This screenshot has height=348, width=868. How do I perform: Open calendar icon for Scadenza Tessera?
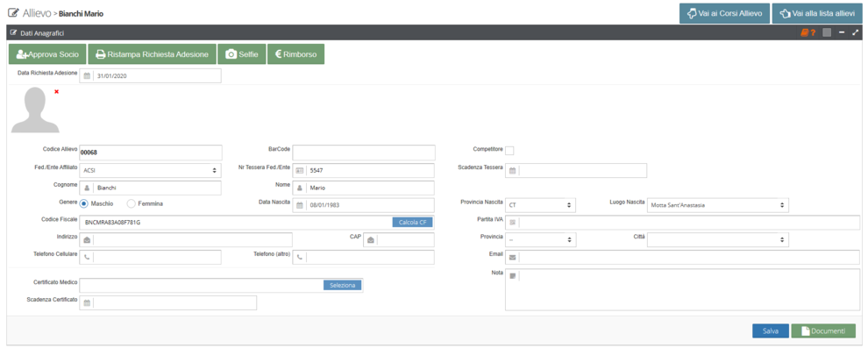pyautogui.click(x=513, y=170)
